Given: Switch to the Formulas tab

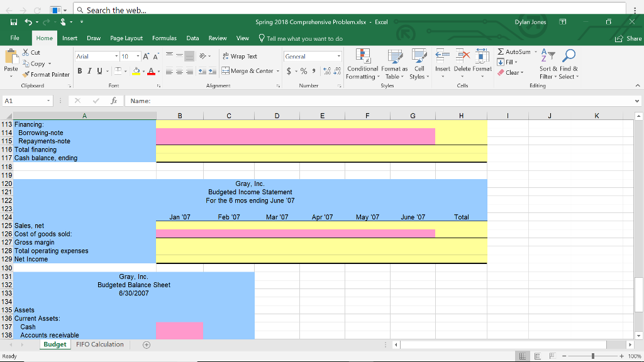Looking at the screenshot, I should pos(164,38).
